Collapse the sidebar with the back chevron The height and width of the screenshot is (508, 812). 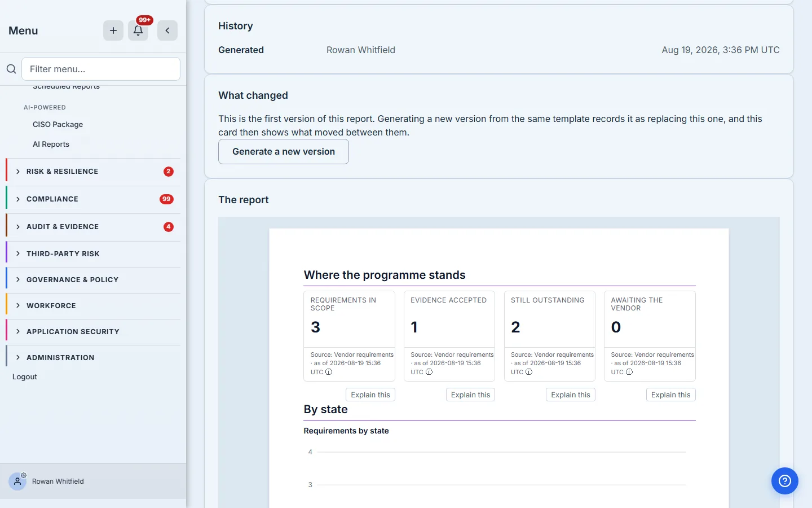[x=167, y=30]
